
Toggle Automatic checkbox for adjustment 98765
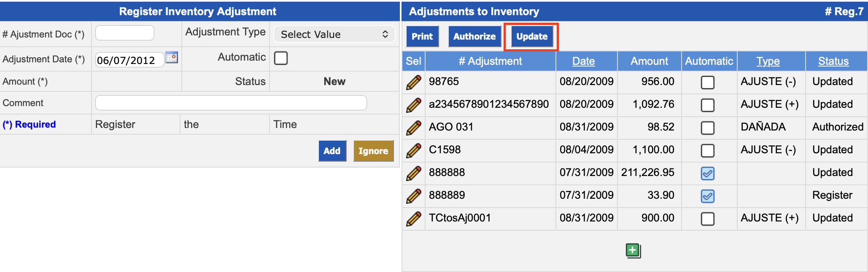click(x=707, y=82)
